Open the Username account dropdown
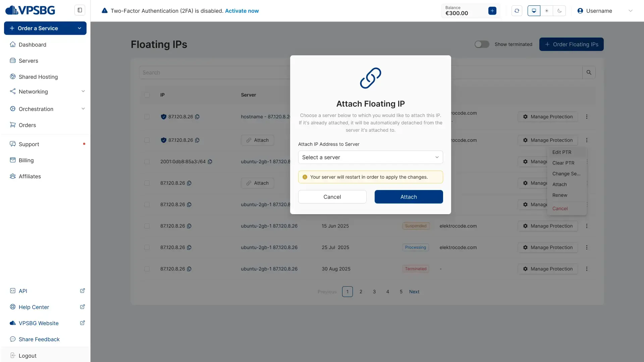 pyautogui.click(x=604, y=11)
